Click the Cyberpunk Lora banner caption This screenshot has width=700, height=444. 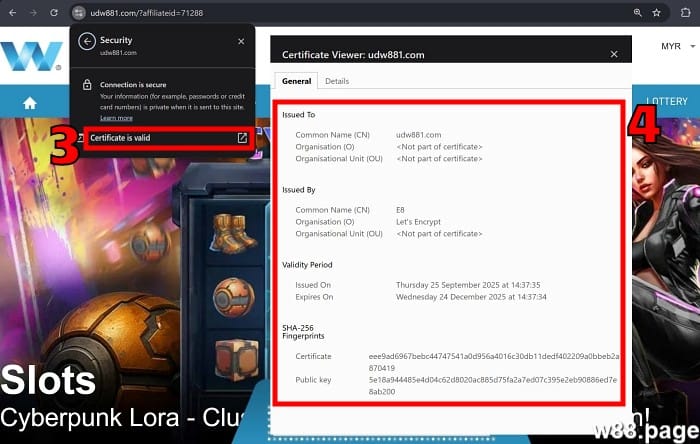pos(124,418)
